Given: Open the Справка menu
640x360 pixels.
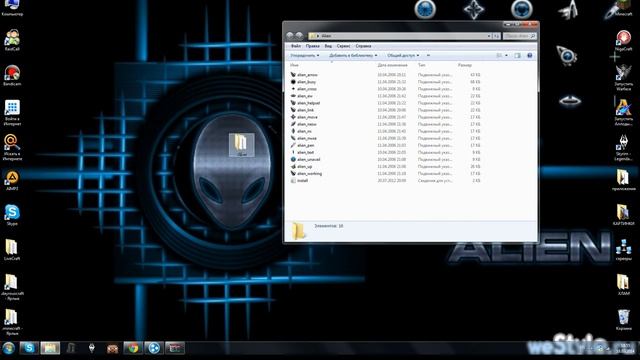Looking at the screenshot, I should click(x=363, y=46).
